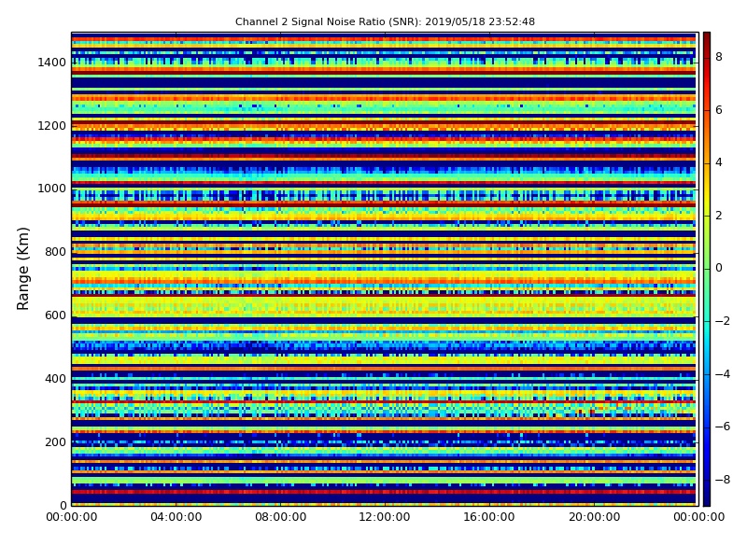The width and height of the screenshot is (747, 560).
Task: Click the 08:00:00 time tick label
Action: pyautogui.click(x=281, y=517)
